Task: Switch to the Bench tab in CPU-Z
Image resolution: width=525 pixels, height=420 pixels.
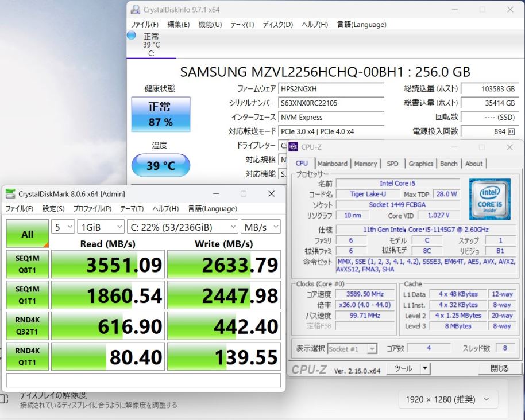Action: [449, 164]
